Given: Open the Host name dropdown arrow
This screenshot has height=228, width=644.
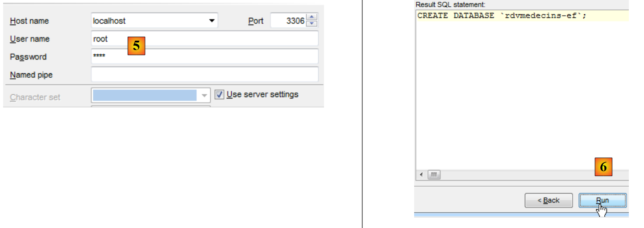Looking at the screenshot, I should pos(211,21).
